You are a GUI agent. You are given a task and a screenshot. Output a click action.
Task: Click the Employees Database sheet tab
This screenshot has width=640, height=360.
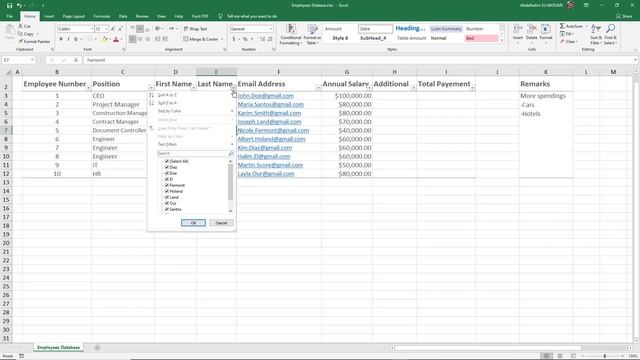pyautogui.click(x=58, y=347)
